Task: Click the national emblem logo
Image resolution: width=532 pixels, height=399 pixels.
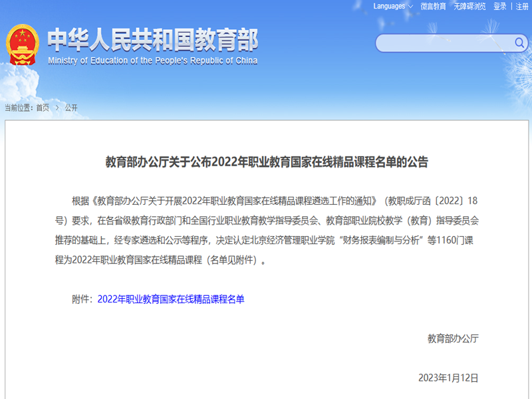Action: (x=22, y=45)
